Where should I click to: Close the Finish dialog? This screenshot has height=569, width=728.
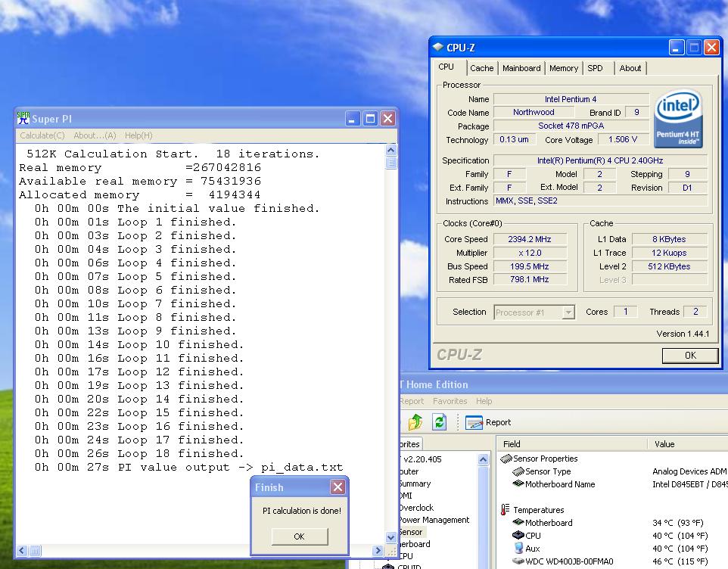338,487
